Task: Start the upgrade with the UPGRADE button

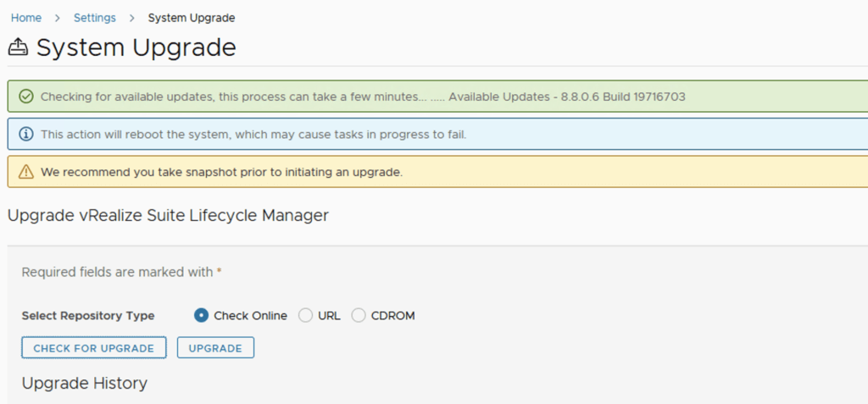Action: click(215, 348)
